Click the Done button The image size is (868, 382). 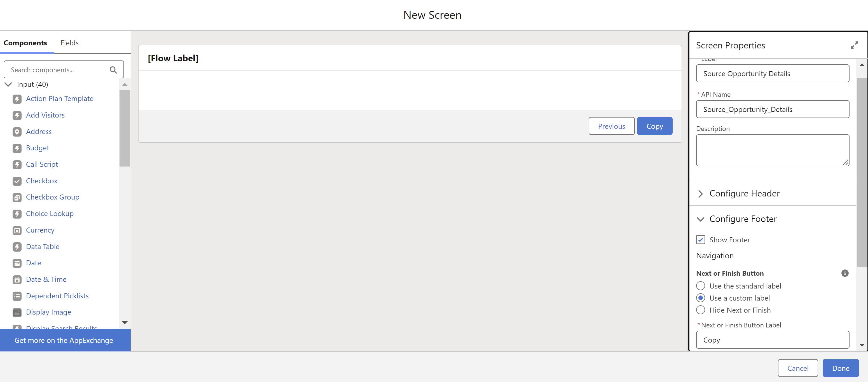[840, 368]
